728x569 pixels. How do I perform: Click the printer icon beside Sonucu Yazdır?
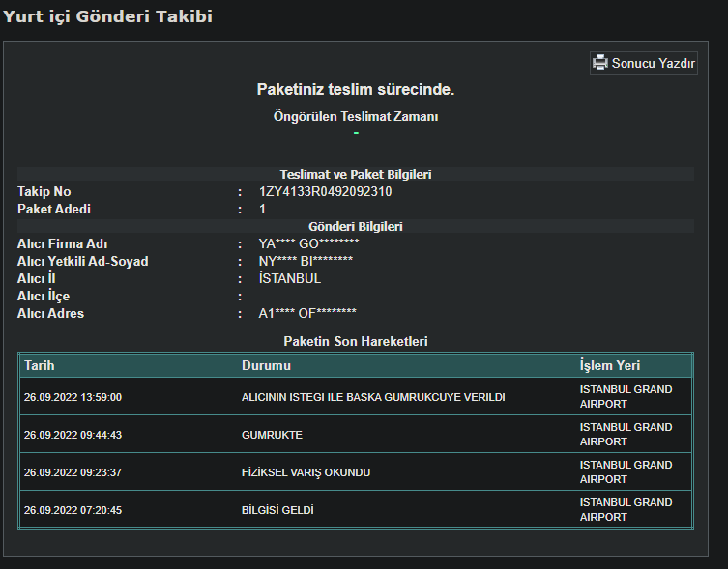(600, 63)
